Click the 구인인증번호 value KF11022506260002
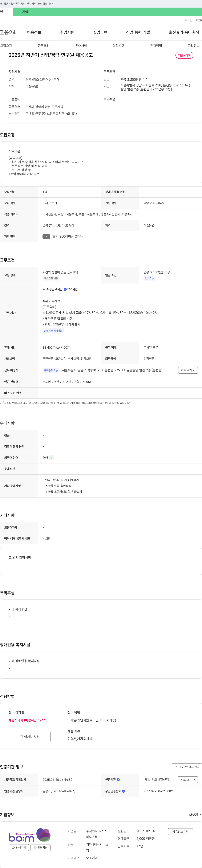202x868 pixels. tap(158, 791)
